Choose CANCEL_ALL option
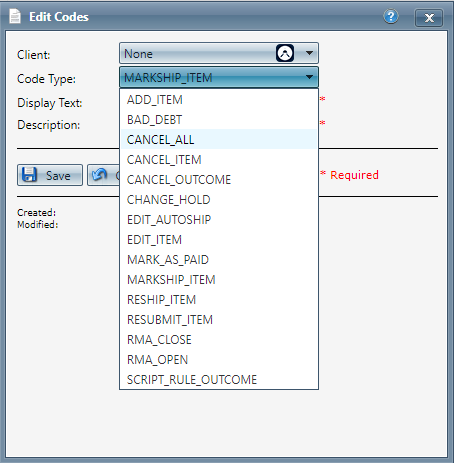Image resolution: width=454 pixels, height=463 pixels. click(x=219, y=140)
